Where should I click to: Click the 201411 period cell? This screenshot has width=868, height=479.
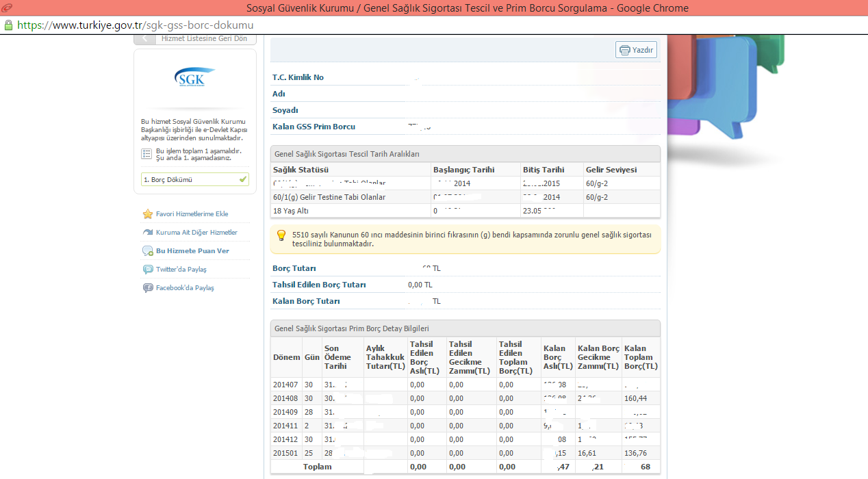coord(286,426)
